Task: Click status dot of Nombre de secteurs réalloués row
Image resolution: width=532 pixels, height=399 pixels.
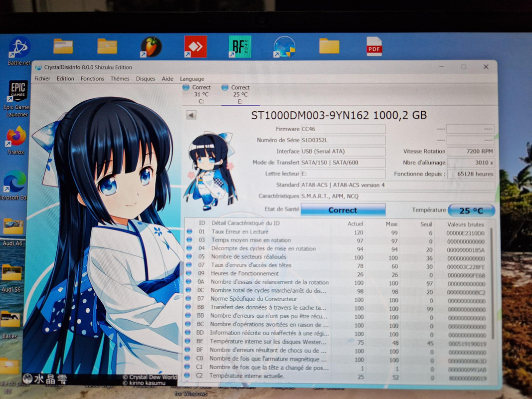Action: pos(189,257)
